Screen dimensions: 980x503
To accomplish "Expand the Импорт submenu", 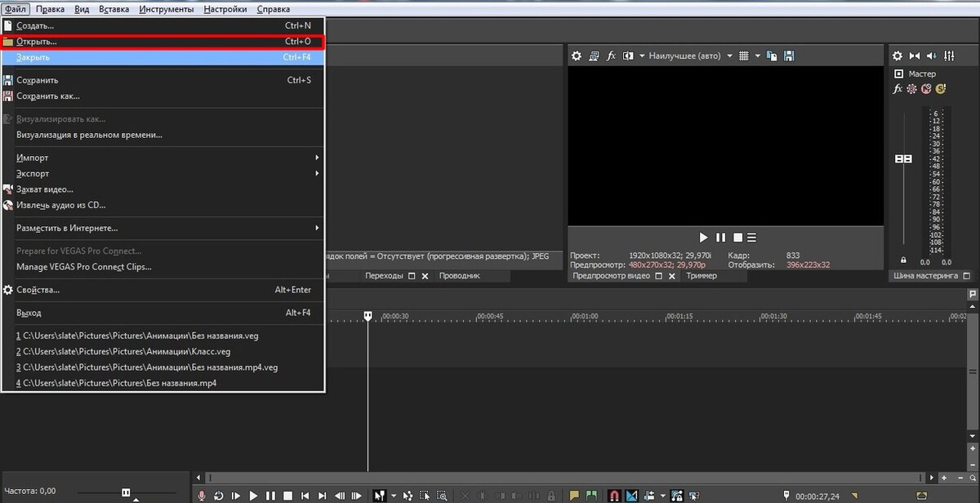I will [x=163, y=158].
